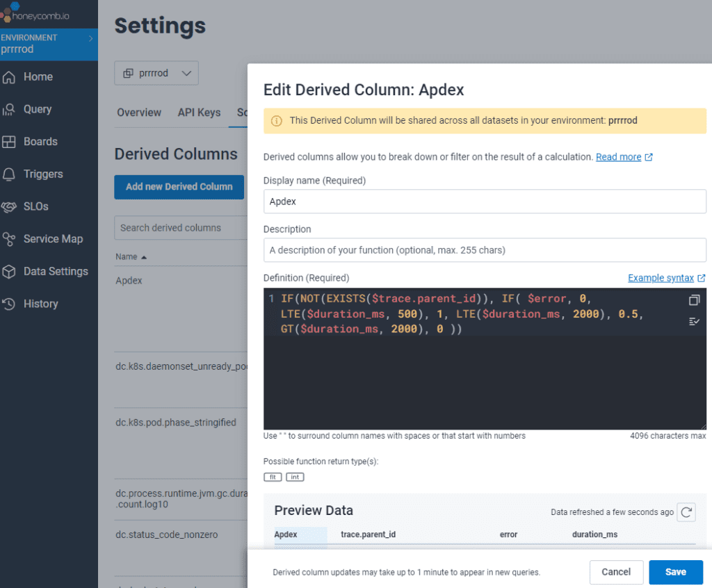This screenshot has width=712, height=588.
Task: Click the Home icon in sidebar
Action: [9, 76]
